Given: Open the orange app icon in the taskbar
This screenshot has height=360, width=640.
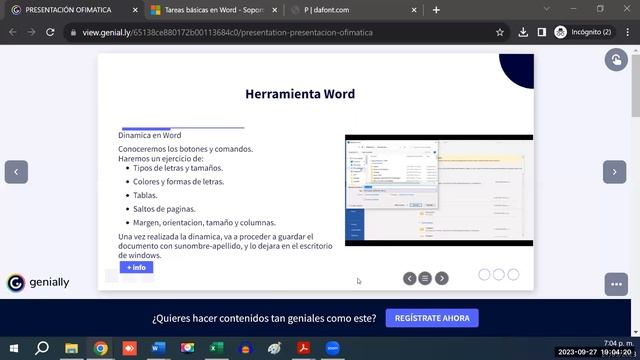Looking at the screenshot, I should point(129,348).
